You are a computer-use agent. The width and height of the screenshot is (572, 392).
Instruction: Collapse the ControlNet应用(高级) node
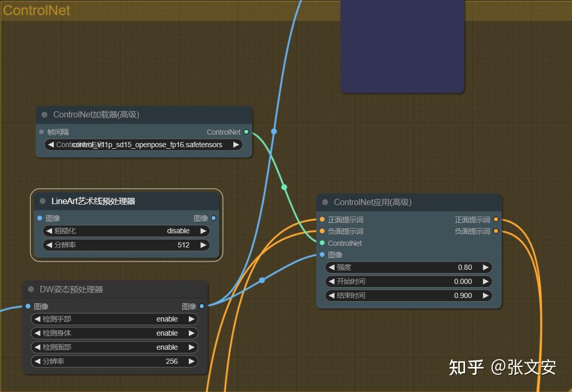pyautogui.click(x=325, y=203)
